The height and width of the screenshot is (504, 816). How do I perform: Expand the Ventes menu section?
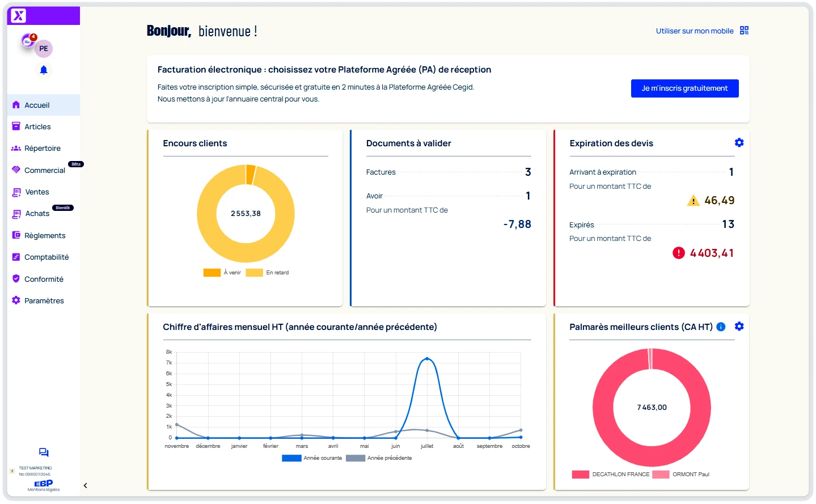pos(37,192)
